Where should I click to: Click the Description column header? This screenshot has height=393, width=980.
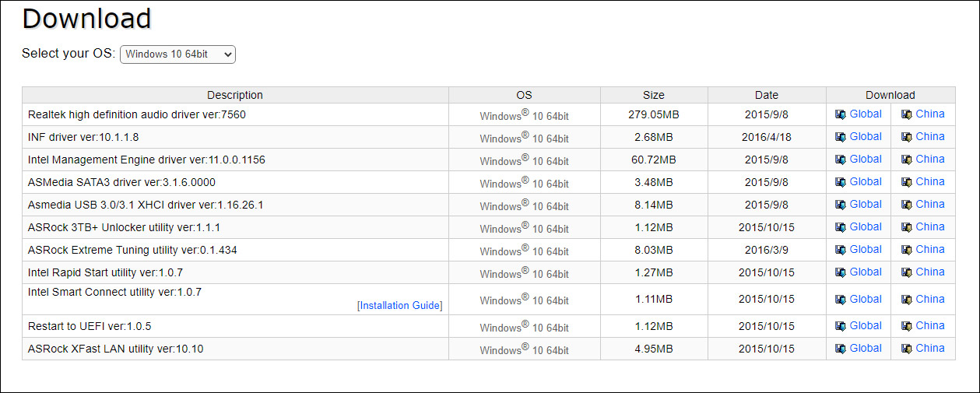[x=235, y=95]
